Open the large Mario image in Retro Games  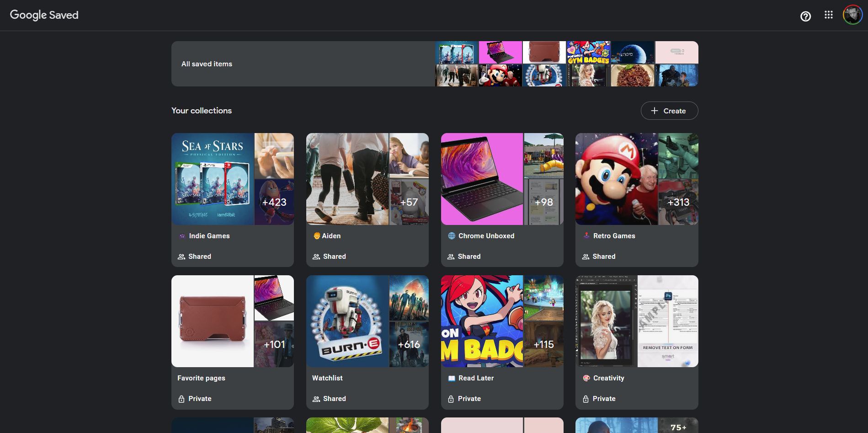(617, 179)
